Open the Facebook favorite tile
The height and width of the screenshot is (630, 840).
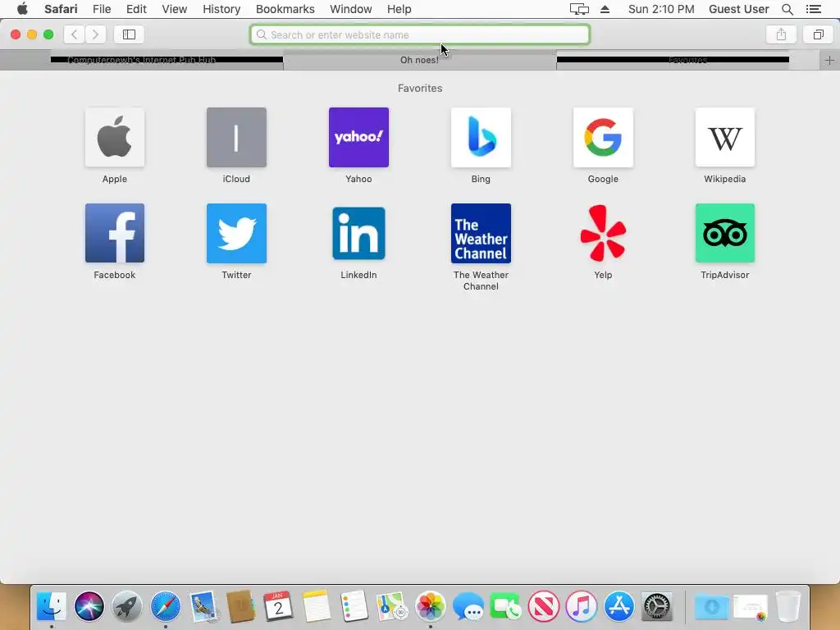click(115, 233)
